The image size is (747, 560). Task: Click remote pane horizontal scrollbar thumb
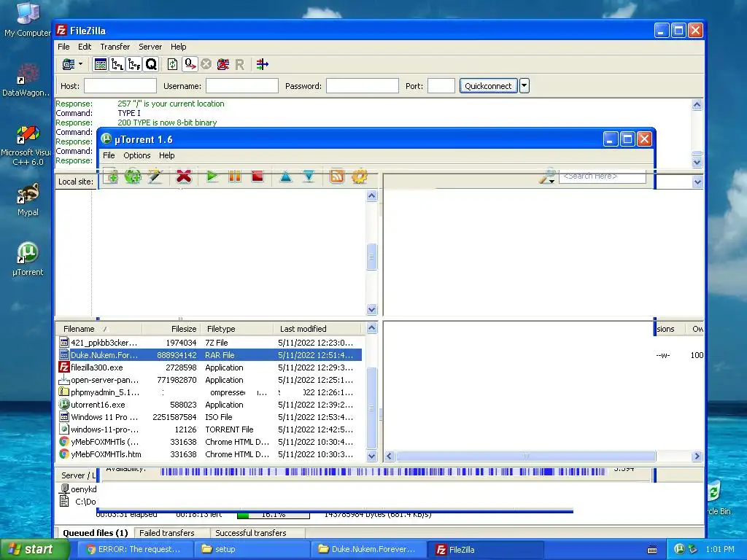coord(526,456)
